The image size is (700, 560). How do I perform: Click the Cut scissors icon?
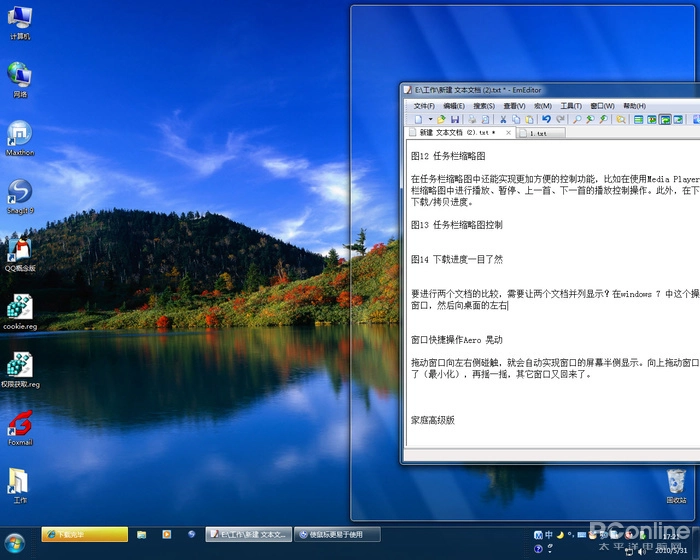(x=503, y=119)
